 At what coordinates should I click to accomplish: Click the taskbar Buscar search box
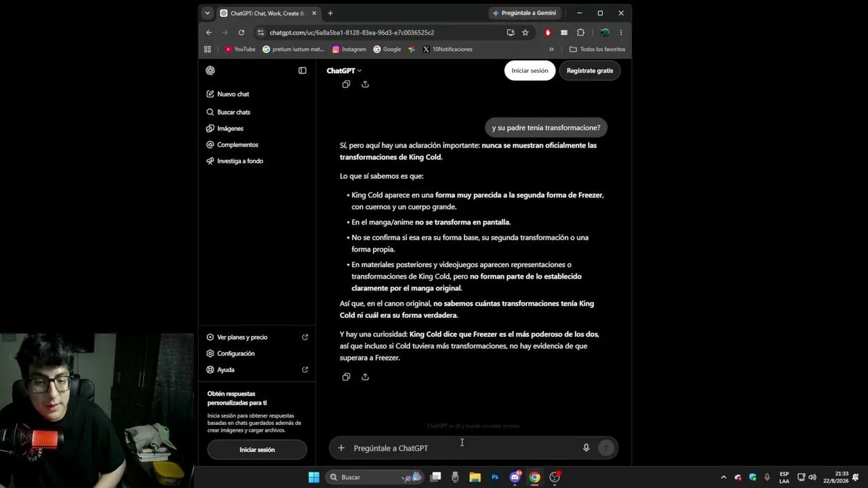pos(375,477)
